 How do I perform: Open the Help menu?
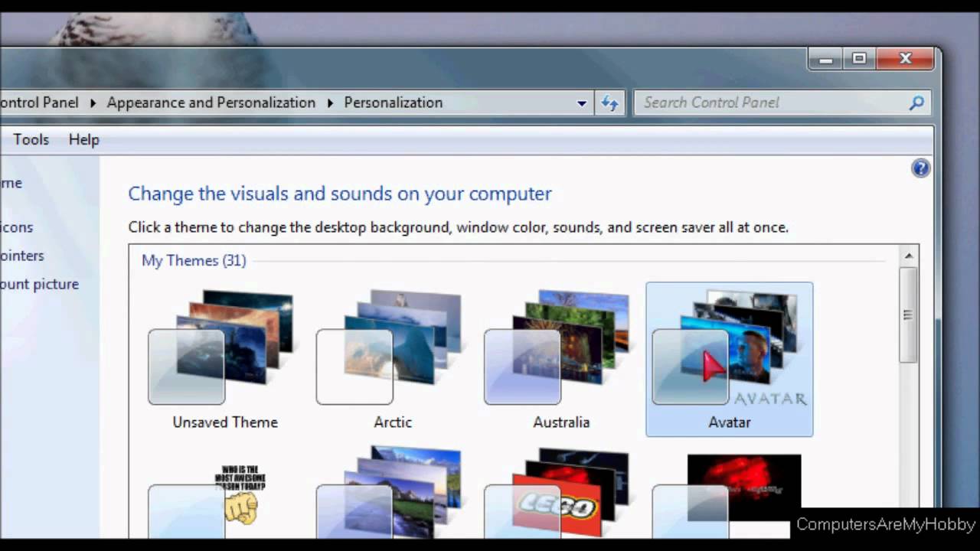pyautogui.click(x=83, y=139)
